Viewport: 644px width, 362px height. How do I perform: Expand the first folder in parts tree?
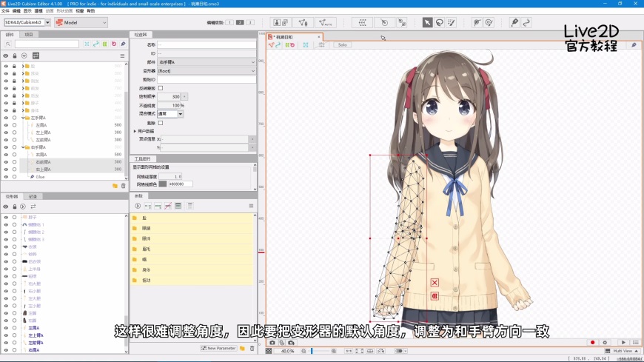[x=23, y=66]
